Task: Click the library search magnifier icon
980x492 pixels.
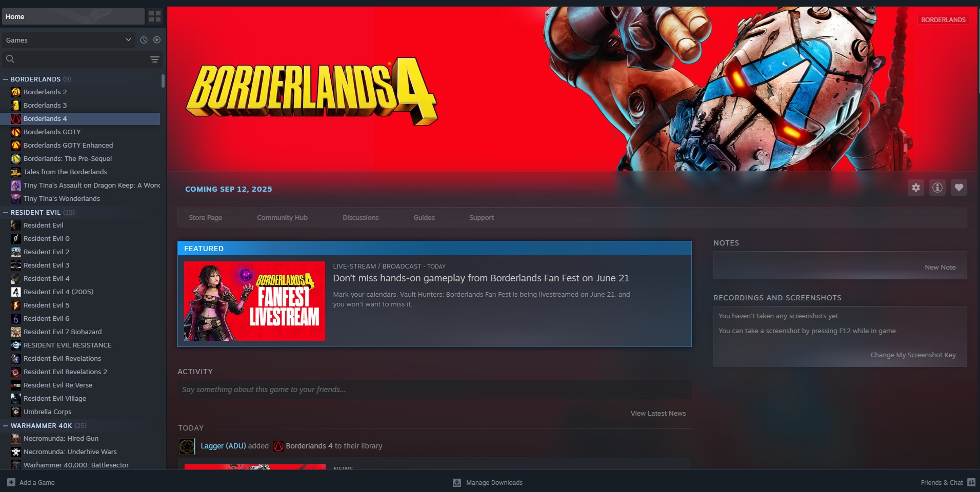Action: 10,59
